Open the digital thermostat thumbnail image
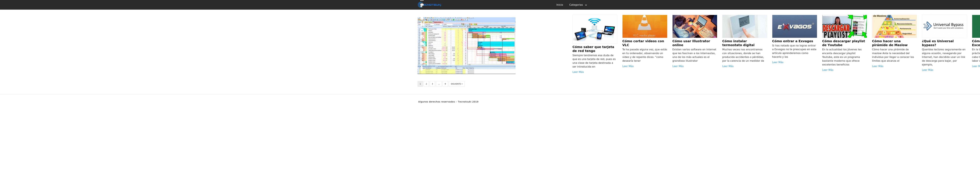Image resolution: width=980 pixels, height=170 pixels. tap(744, 27)
